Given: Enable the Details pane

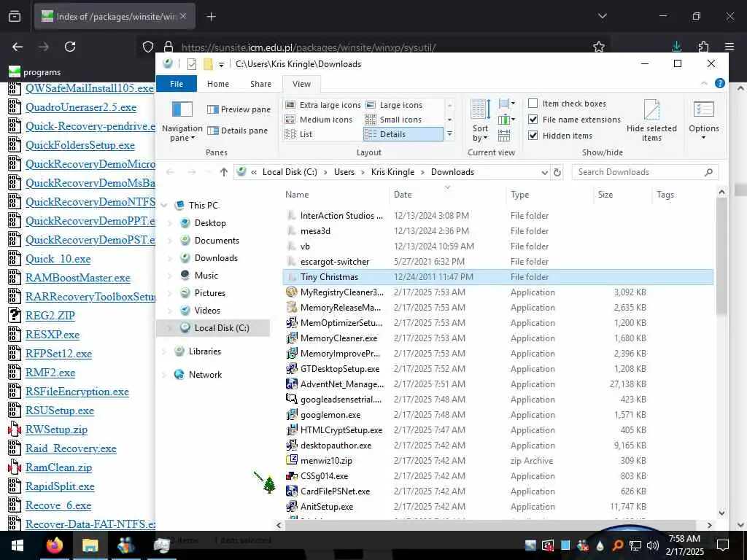Looking at the screenshot, I should (x=237, y=131).
